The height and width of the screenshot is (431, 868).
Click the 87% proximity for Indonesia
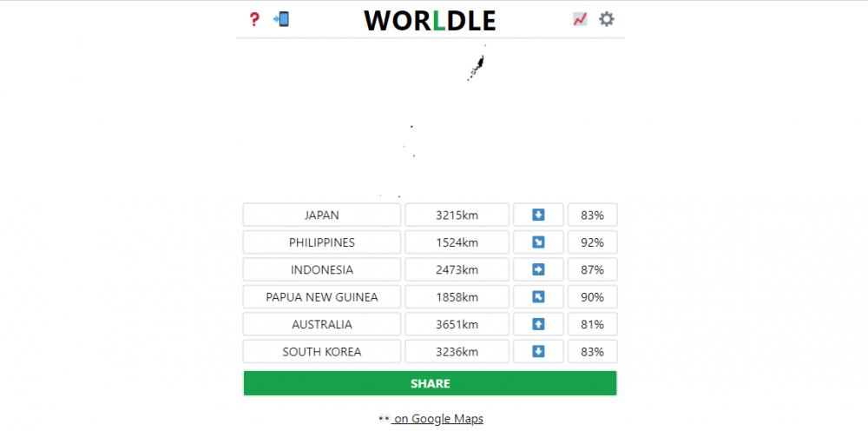point(592,269)
